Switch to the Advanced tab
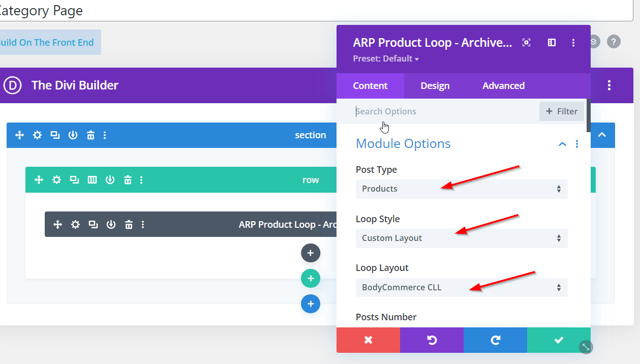Screen dimensions: 640x364 click(503, 86)
